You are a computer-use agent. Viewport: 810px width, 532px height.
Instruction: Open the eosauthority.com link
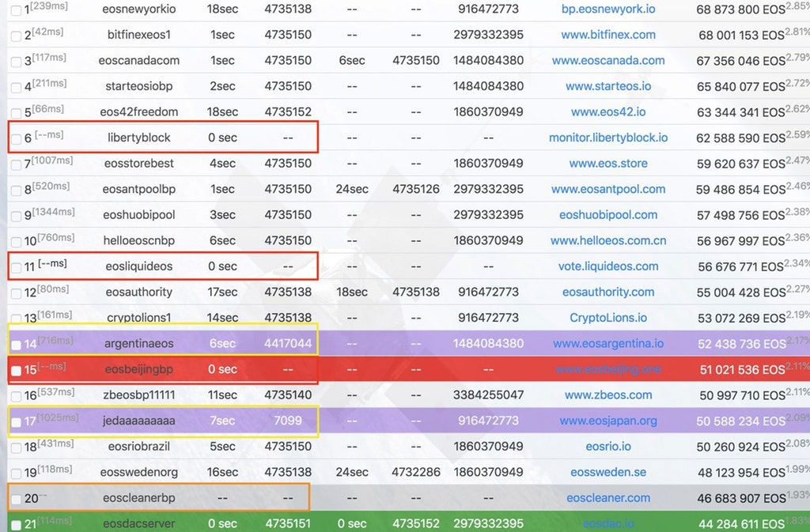point(608,292)
